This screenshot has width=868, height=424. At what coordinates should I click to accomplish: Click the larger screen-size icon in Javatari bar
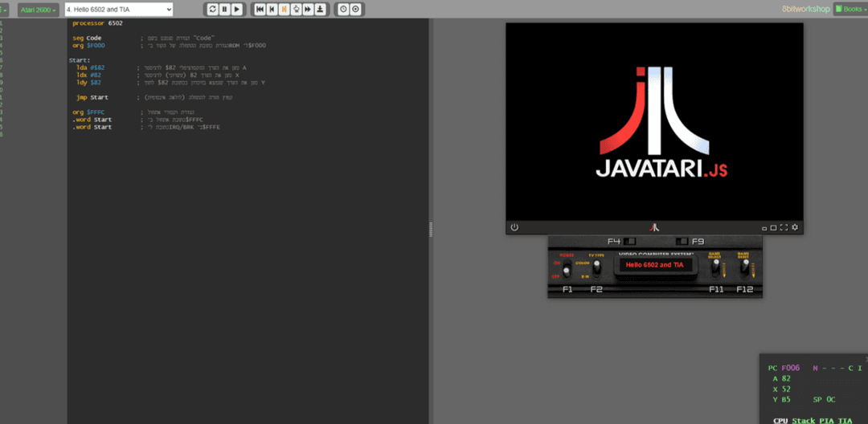[773, 228]
